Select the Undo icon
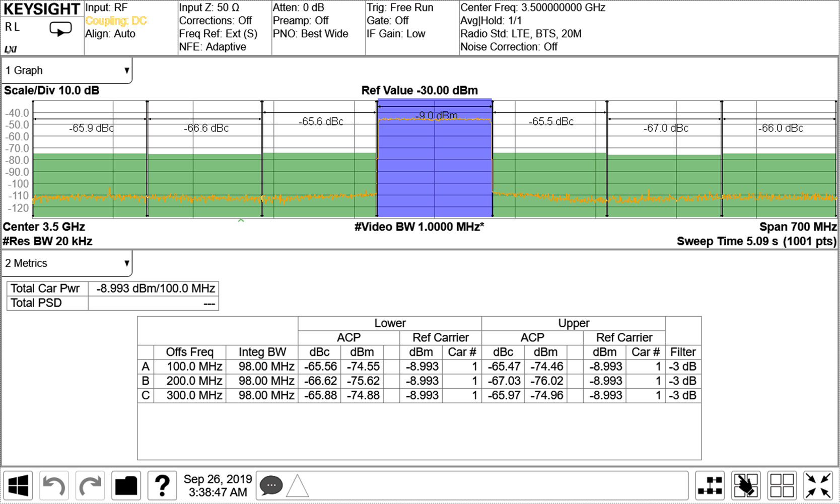 click(54, 485)
